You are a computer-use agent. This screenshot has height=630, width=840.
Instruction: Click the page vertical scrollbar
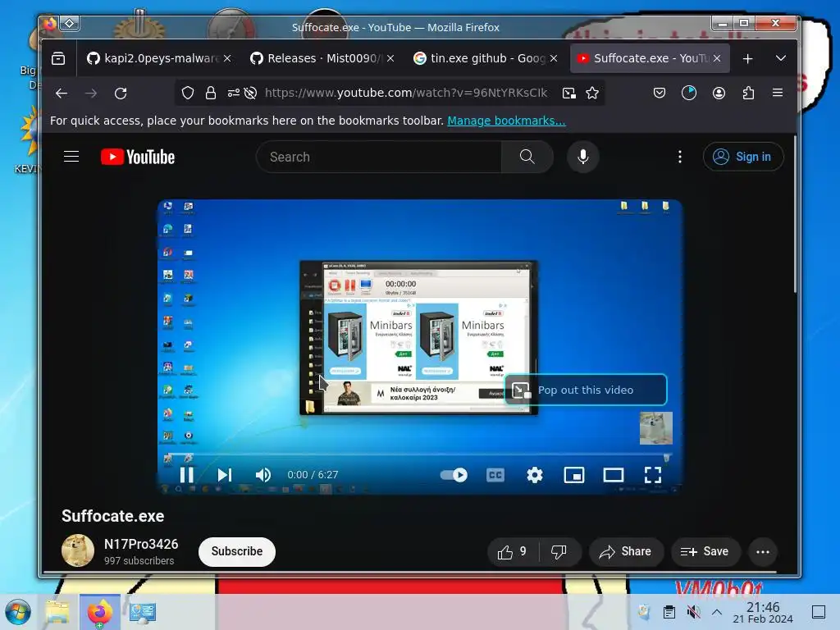(796, 214)
